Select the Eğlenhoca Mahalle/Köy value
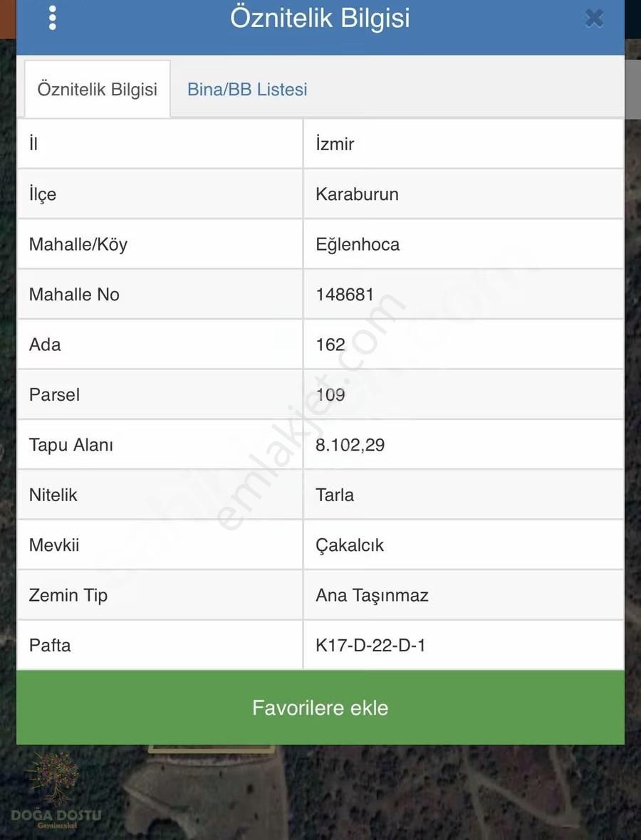 pos(358,243)
